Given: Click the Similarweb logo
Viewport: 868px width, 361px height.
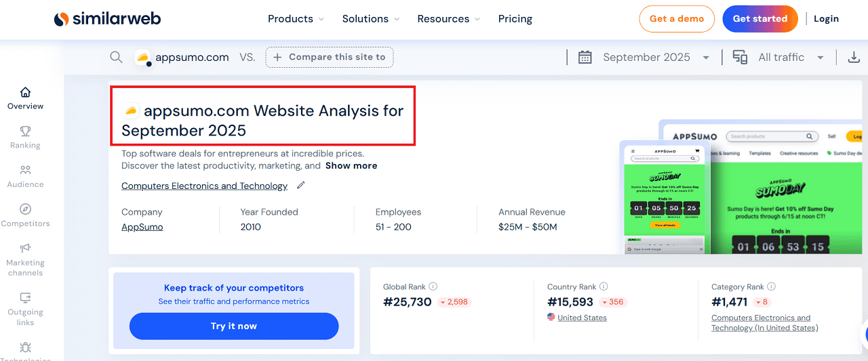Looking at the screenshot, I should [107, 19].
